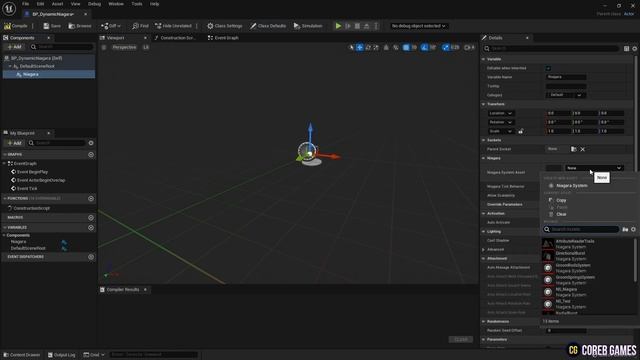Toggle Editable when Inherited checkbox
This screenshot has height=360, width=640.
click(548, 68)
